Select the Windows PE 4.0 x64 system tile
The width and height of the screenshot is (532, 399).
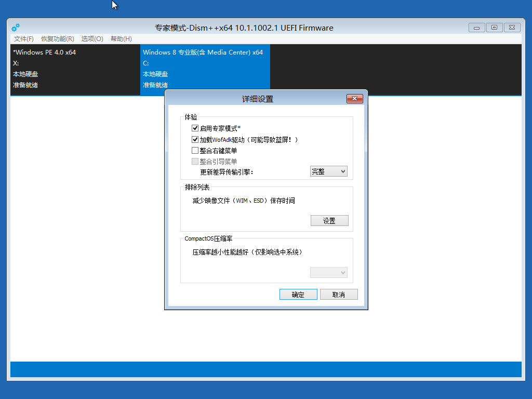(x=75, y=69)
